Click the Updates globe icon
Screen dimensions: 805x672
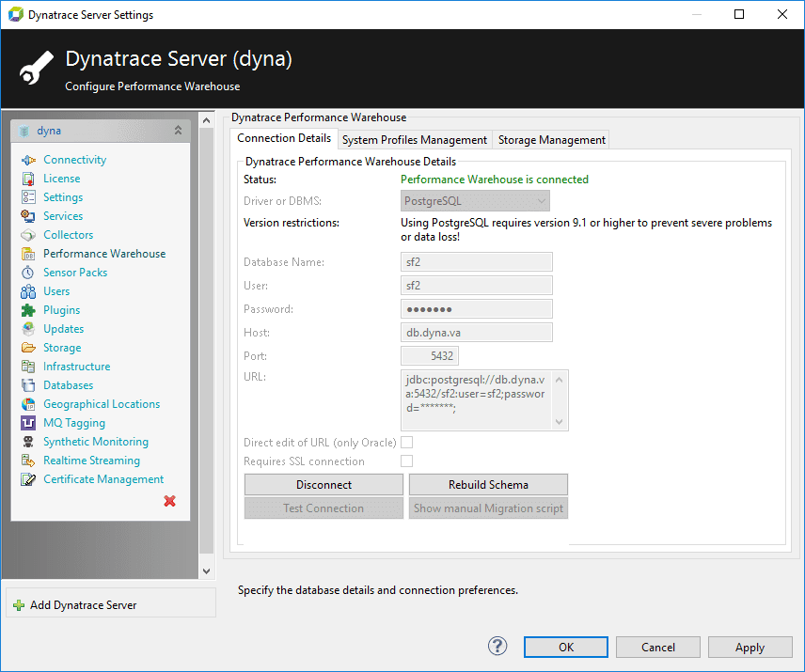point(28,329)
